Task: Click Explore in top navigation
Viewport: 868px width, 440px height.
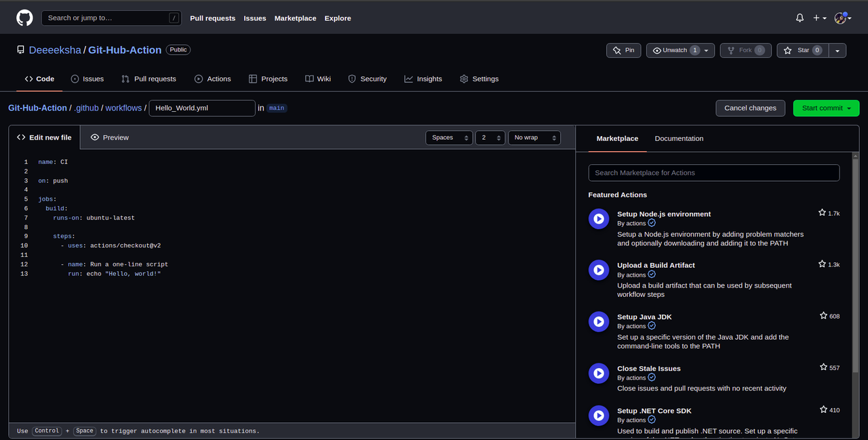Action: click(338, 18)
